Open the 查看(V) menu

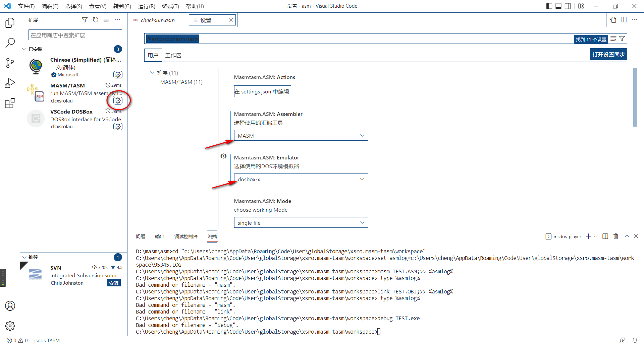pyautogui.click(x=98, y=6)
